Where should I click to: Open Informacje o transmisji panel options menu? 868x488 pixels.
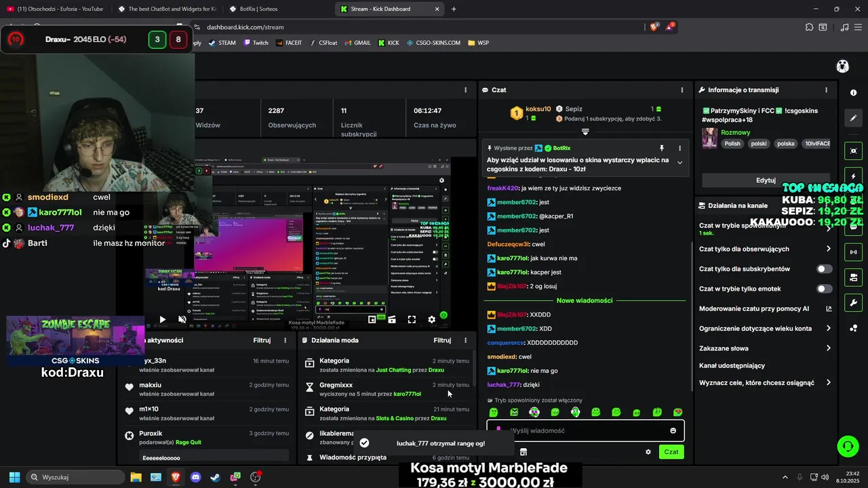pos(826,90)
